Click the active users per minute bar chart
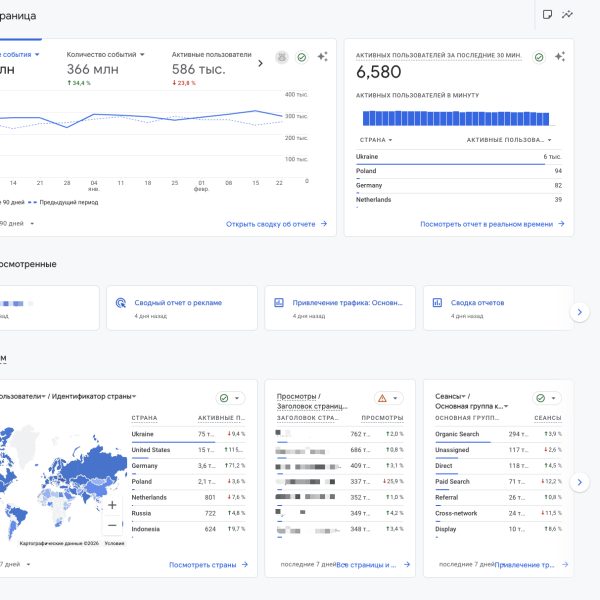This screenshot has height=600, width=600. 459,117
